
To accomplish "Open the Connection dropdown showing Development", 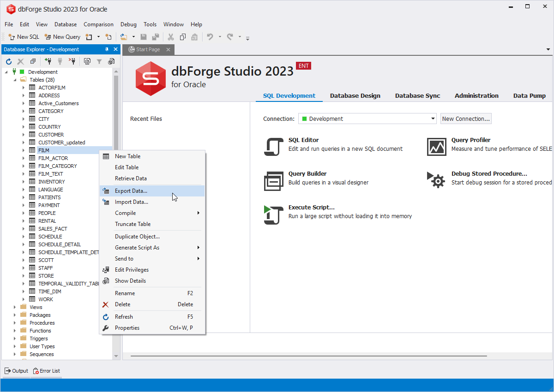I will tap(367, 119).
